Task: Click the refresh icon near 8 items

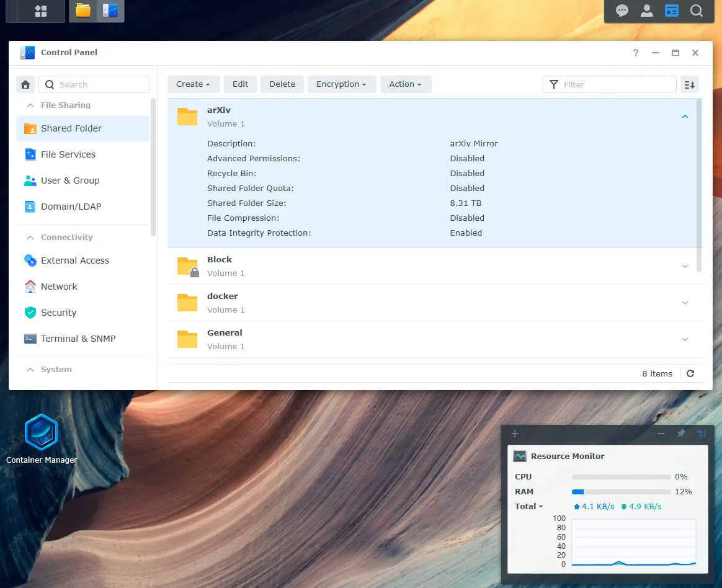Action: click(x=690, y=373)
